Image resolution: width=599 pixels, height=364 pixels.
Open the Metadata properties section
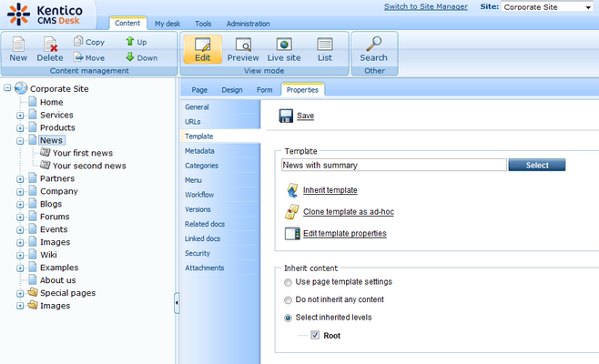(x=199, y=151)
